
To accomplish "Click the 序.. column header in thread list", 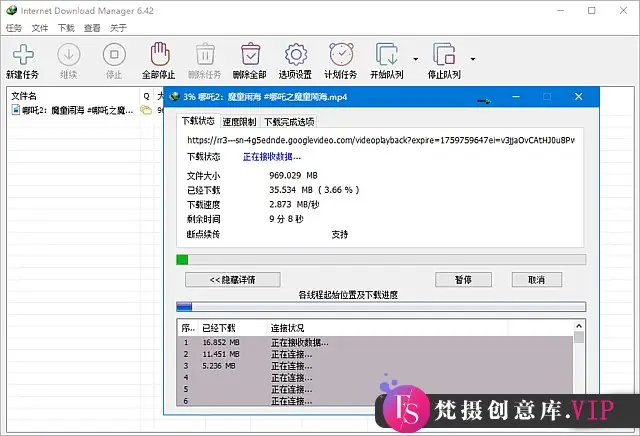I will click(x=188, y=328).
